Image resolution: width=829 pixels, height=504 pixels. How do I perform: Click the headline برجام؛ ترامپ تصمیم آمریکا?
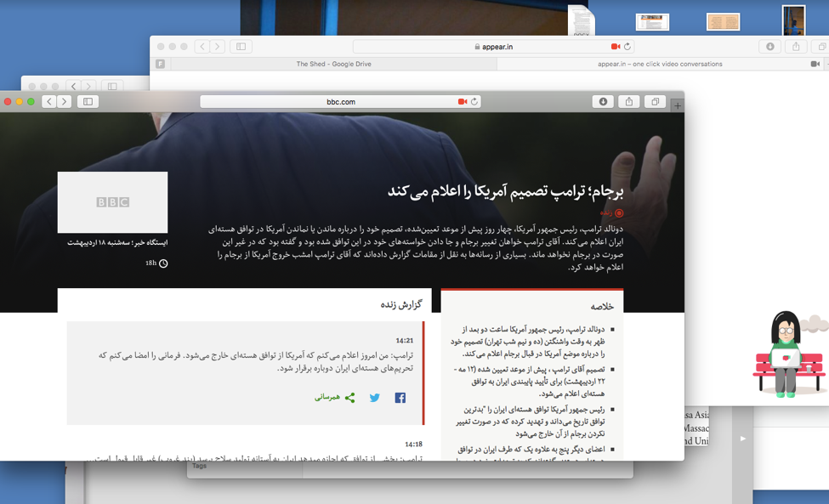click(505, 190)
